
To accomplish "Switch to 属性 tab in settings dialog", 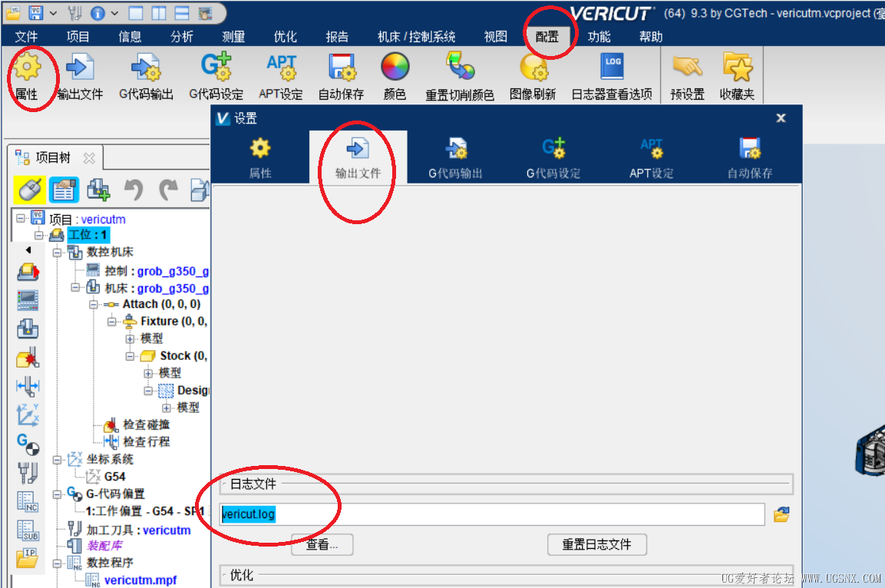I will click(260, 157).
